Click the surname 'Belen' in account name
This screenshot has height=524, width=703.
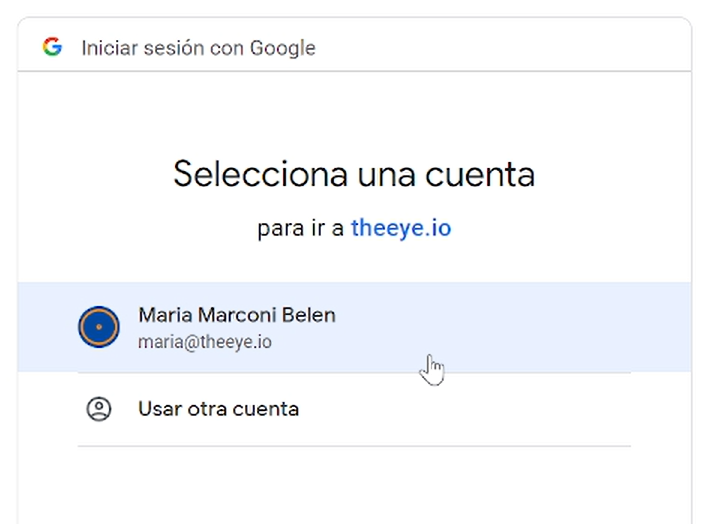(x=308, y=315)
